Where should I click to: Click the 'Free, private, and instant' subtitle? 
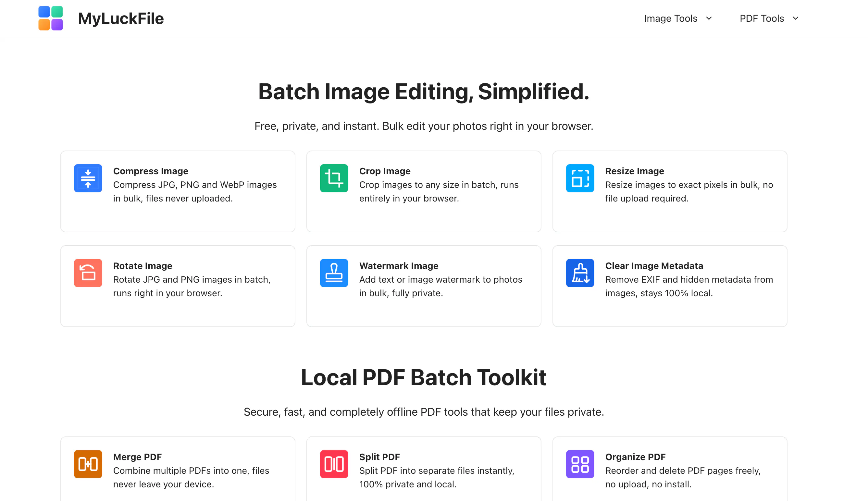424,126
